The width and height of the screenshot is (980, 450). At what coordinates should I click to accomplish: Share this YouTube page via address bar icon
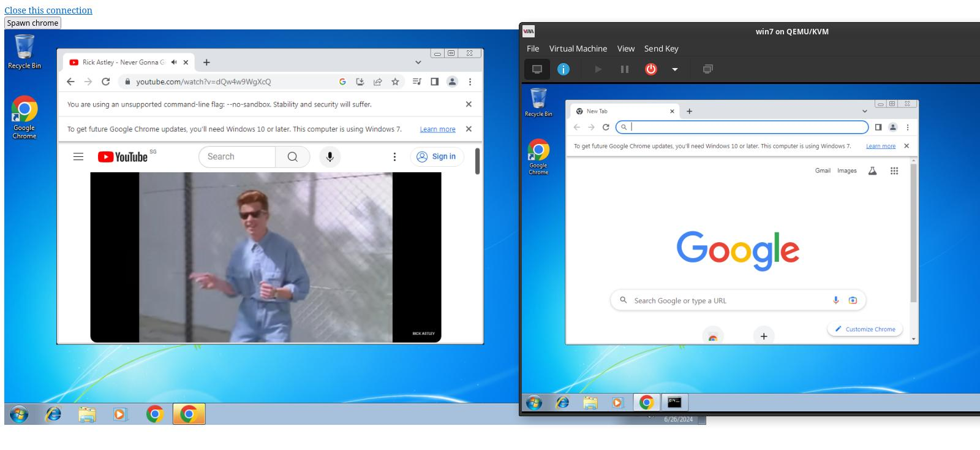click(x=377, y=82)
